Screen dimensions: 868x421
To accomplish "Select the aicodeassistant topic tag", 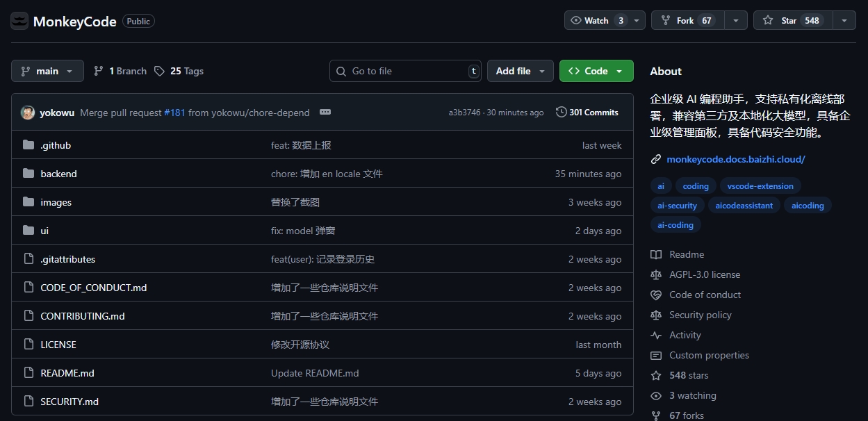I will pos(744,206).
